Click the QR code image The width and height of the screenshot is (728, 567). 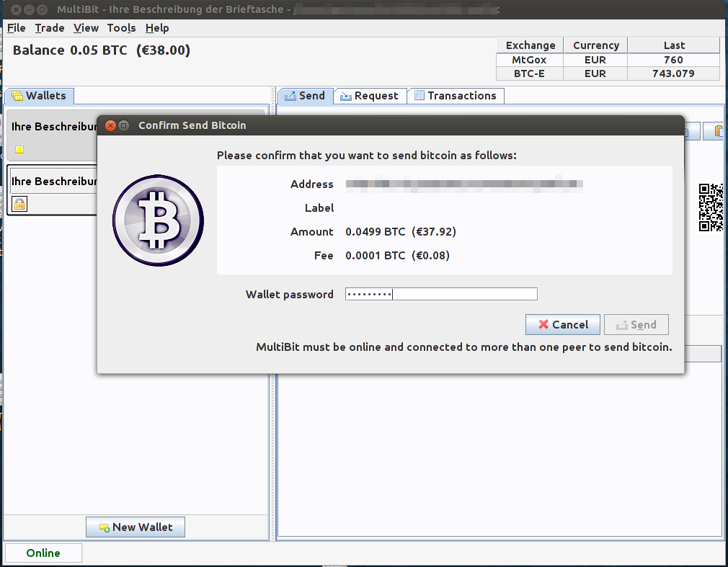(711, 207)
